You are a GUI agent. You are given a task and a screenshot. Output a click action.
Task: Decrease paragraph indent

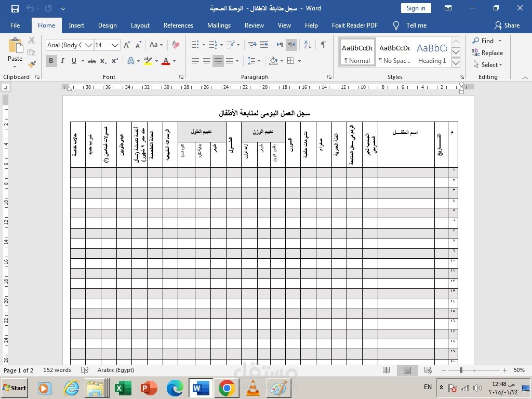[252, 45]
